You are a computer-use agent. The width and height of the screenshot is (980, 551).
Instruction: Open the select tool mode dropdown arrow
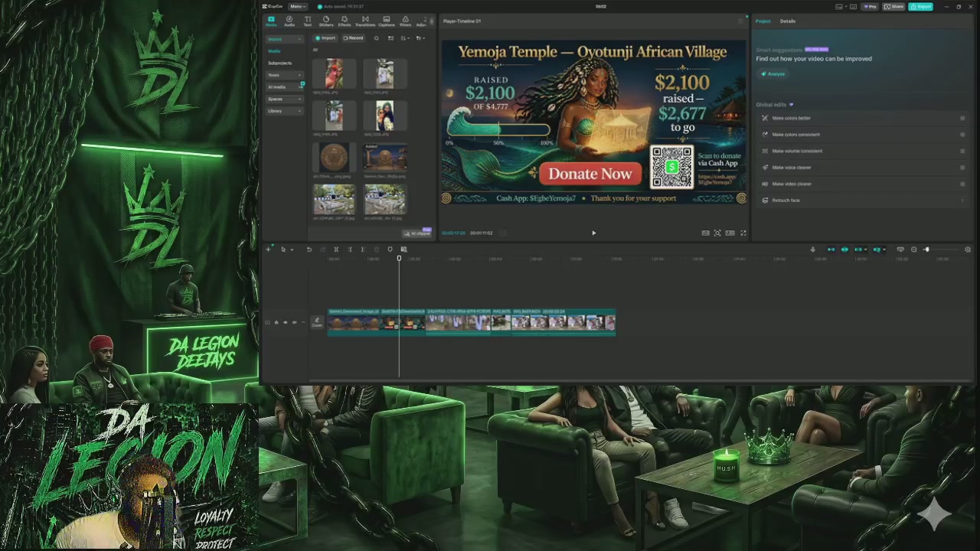(x=292, y=249)
